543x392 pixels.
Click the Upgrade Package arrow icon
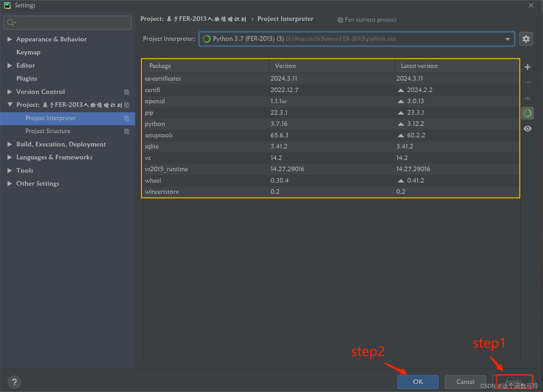527,98
